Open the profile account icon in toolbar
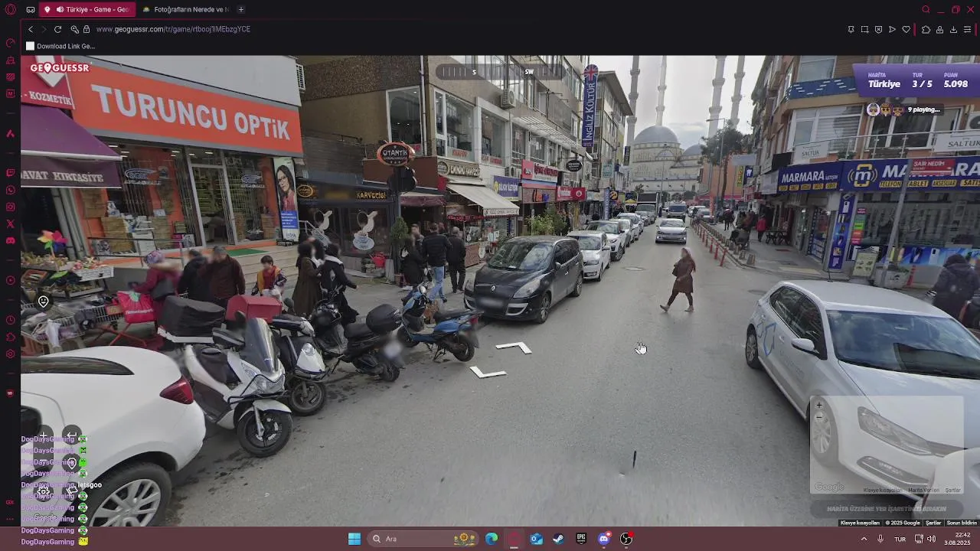This screenshot has width=980, height=551. click(939, 29)
